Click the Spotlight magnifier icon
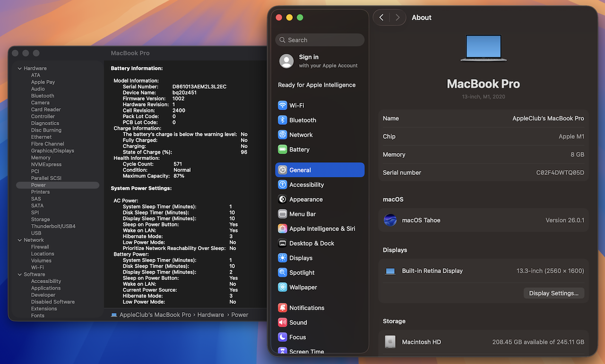Image resolution: width=605 pixels, height=364 pixels. click(282, 273)
